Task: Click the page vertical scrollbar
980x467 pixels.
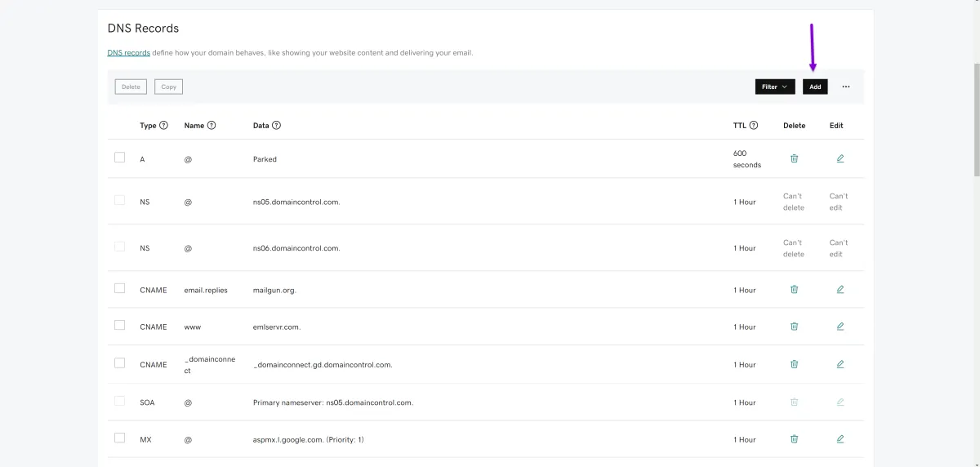Action: (x=976, y=122)
